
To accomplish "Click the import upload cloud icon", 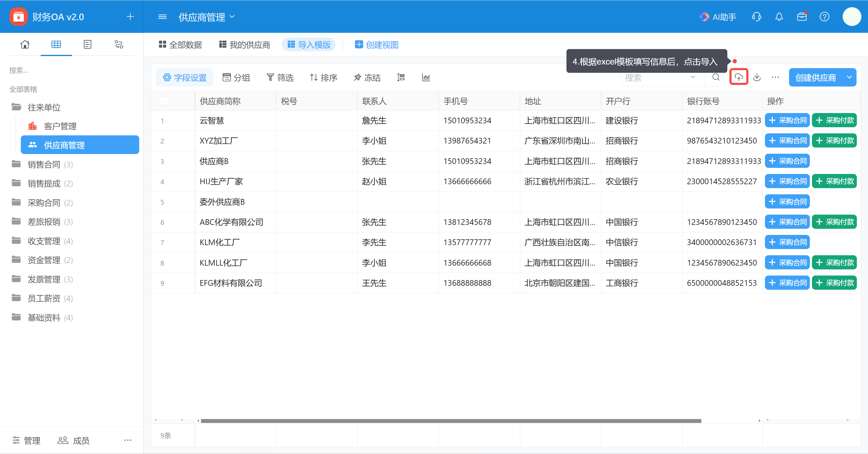I will pyautogui.click(x=738, y=77).
